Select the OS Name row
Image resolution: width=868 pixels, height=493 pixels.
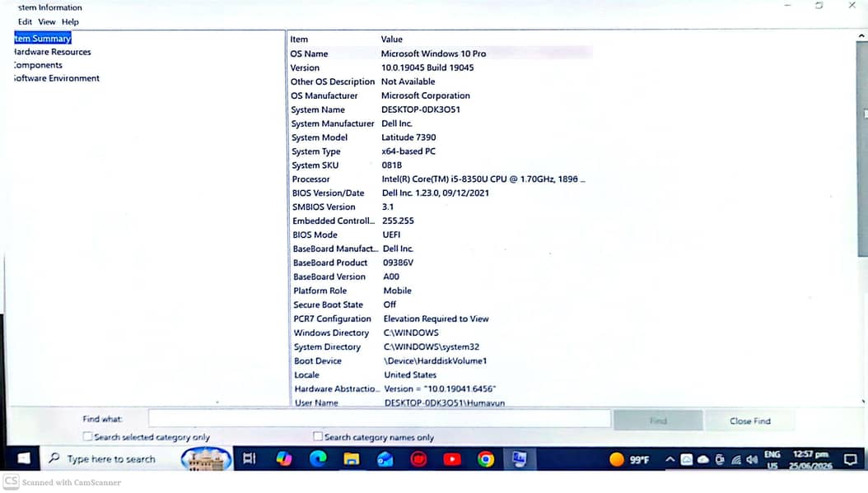tap(441, 53)
